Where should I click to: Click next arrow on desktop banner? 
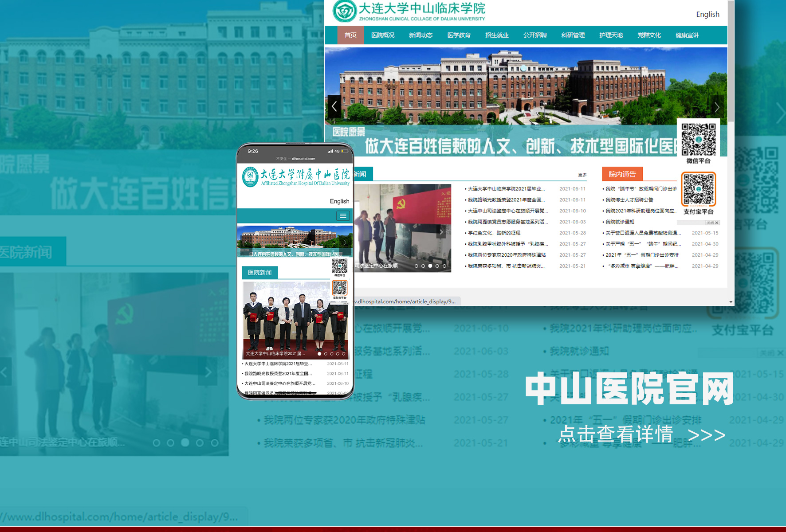point(717,107)
